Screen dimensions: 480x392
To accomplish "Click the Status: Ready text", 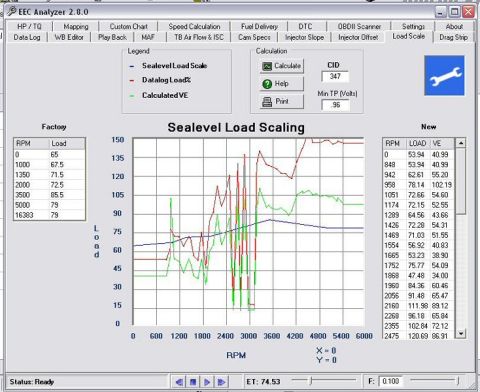I will (32, 382).
